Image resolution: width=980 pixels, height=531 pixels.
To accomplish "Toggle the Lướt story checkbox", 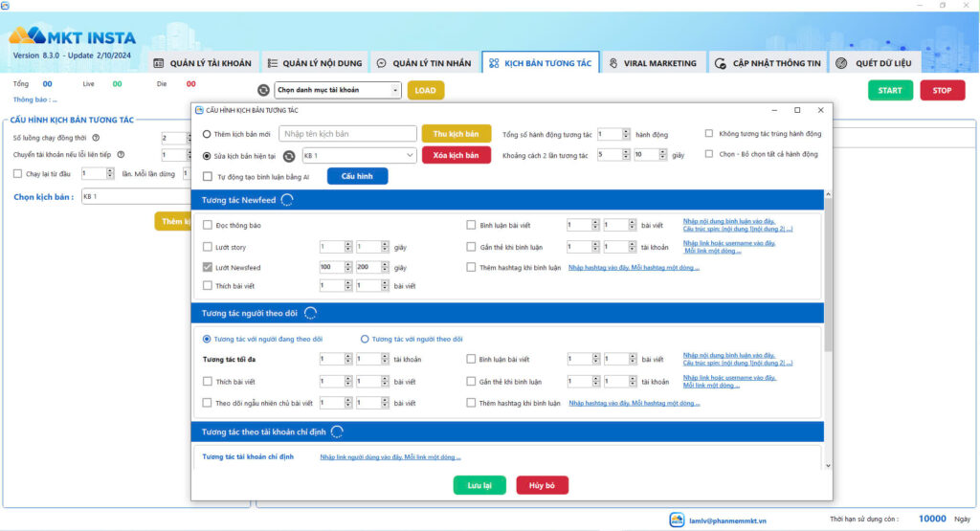I will click(x=208, y=246).
